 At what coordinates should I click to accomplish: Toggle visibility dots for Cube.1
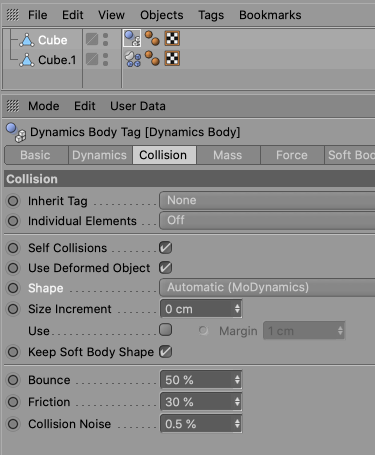(105, 60)
